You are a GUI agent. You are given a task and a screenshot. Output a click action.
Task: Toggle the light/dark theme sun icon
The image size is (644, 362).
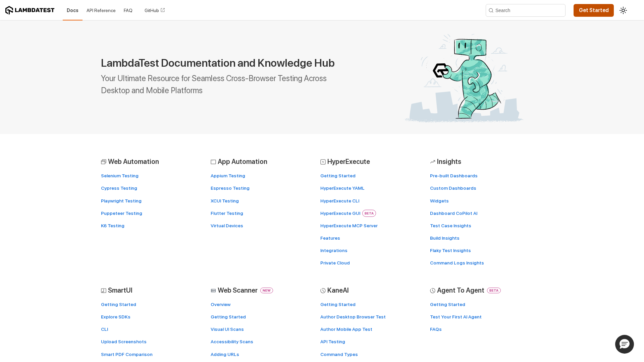623,10
